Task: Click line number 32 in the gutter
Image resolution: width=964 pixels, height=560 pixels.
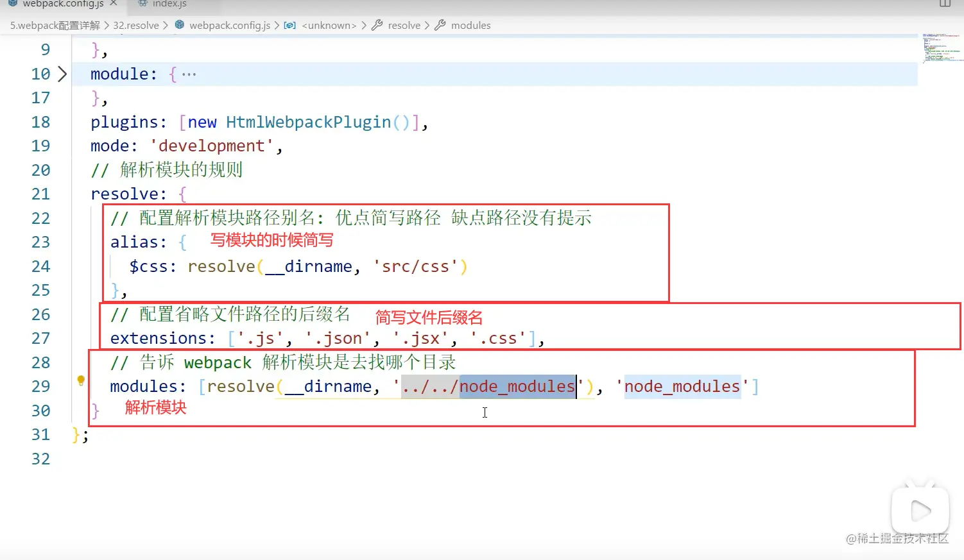Action: coord(40,459)
